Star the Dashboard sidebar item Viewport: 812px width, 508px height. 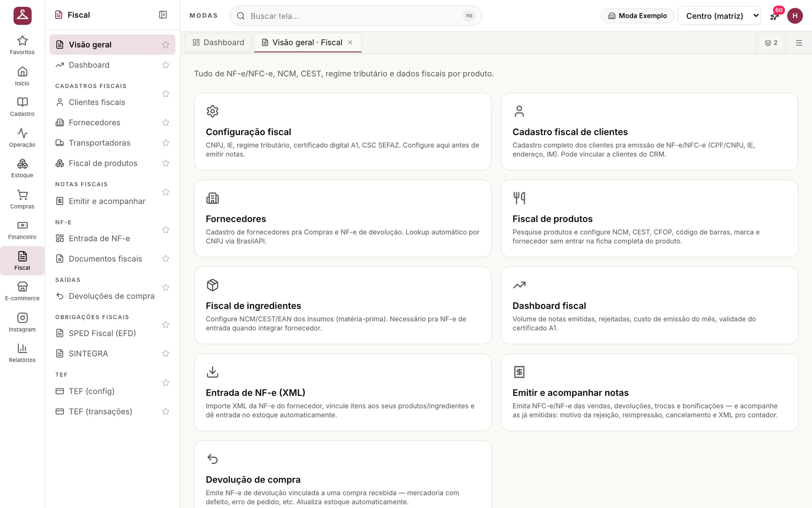tap(166, 65)
